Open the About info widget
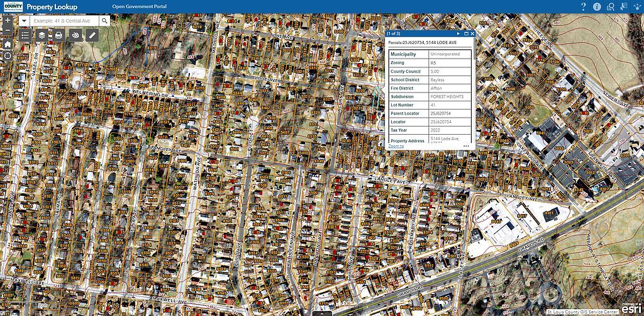Viewport: 644px width, 316px height. tap(597, 7)
